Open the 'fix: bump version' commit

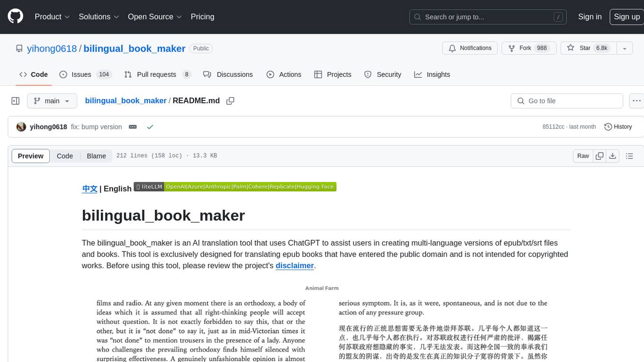click(x=97, y=127)
